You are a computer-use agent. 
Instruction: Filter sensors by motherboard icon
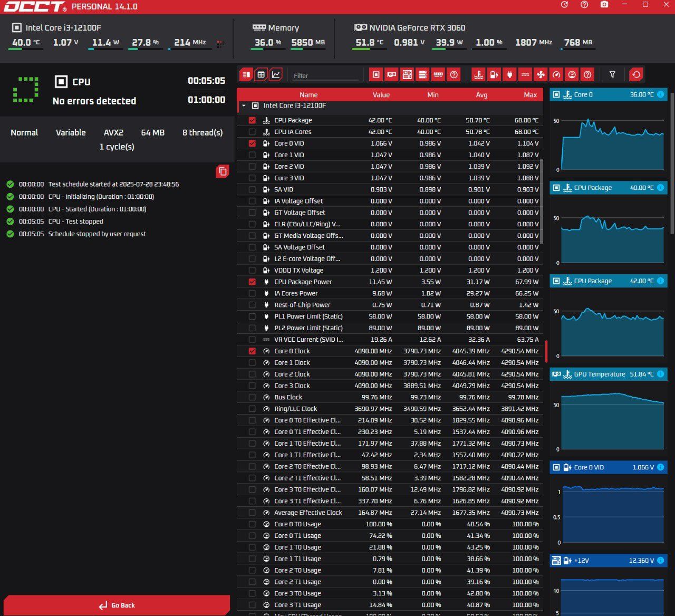pos(407,75)
